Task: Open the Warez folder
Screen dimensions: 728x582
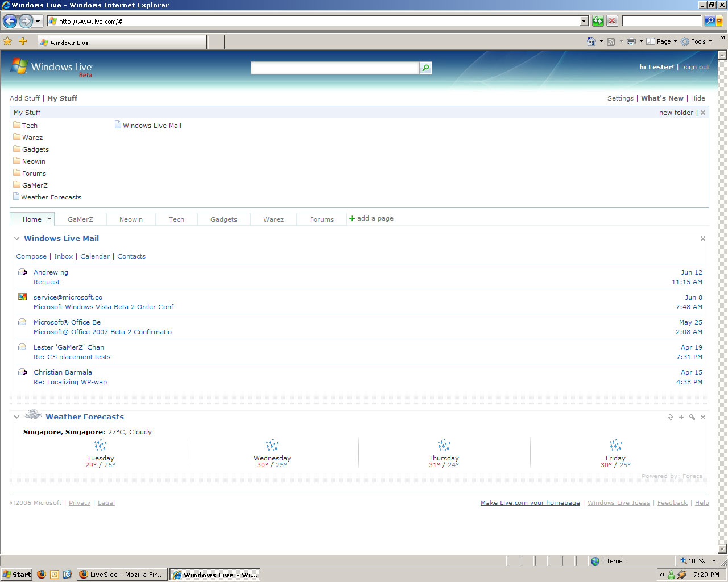Action: click(28, 137)
